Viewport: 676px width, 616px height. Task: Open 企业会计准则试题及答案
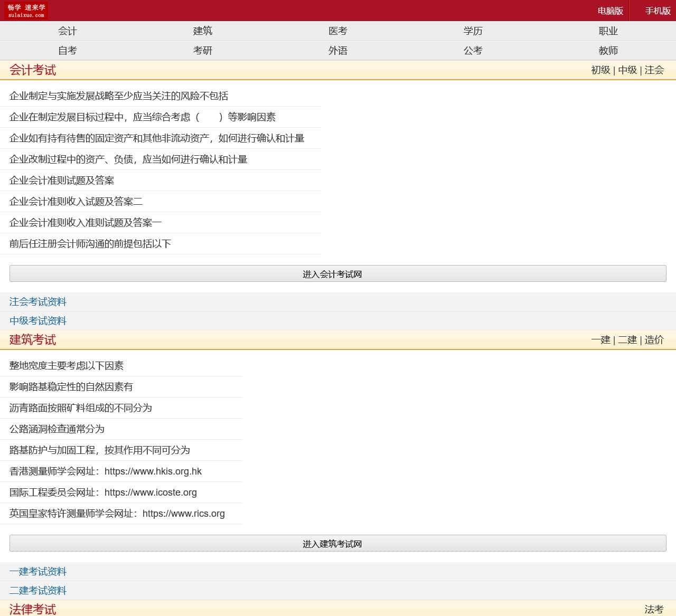point(62,181)
